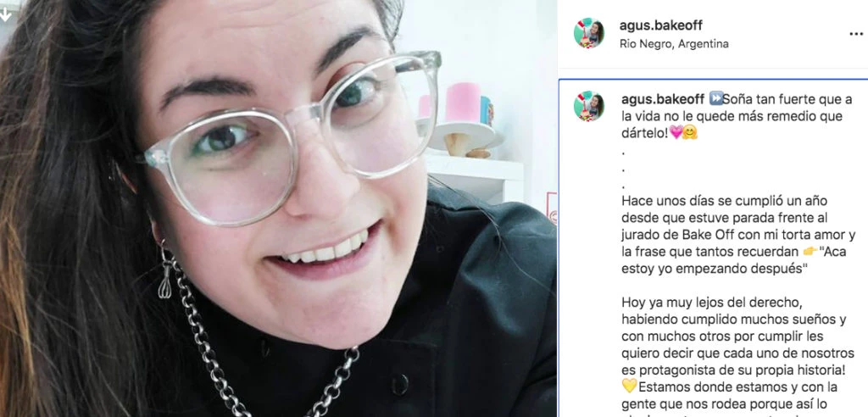Click the pink cake on the stand
This screenshot has height=417, width=868.
coord(464,103)
